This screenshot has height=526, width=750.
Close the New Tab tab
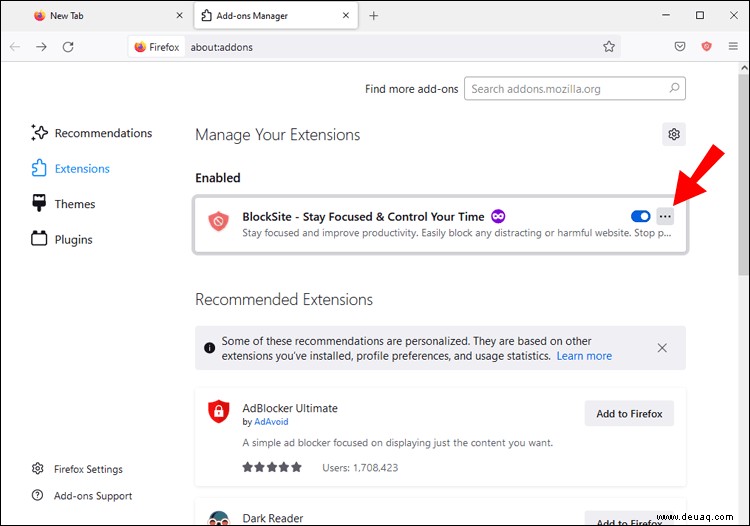pyautogui.click(x=179, y=15)
